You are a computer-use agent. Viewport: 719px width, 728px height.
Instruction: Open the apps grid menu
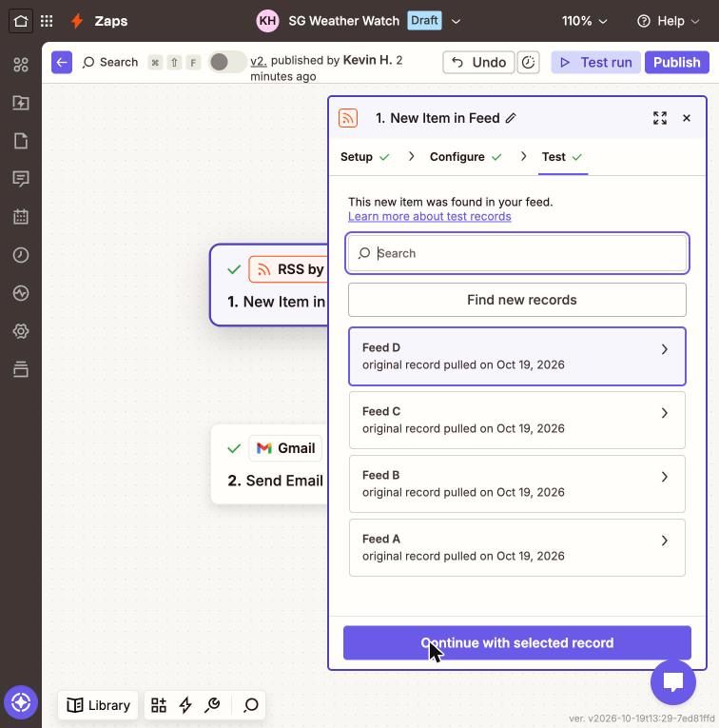pos(47,21)
